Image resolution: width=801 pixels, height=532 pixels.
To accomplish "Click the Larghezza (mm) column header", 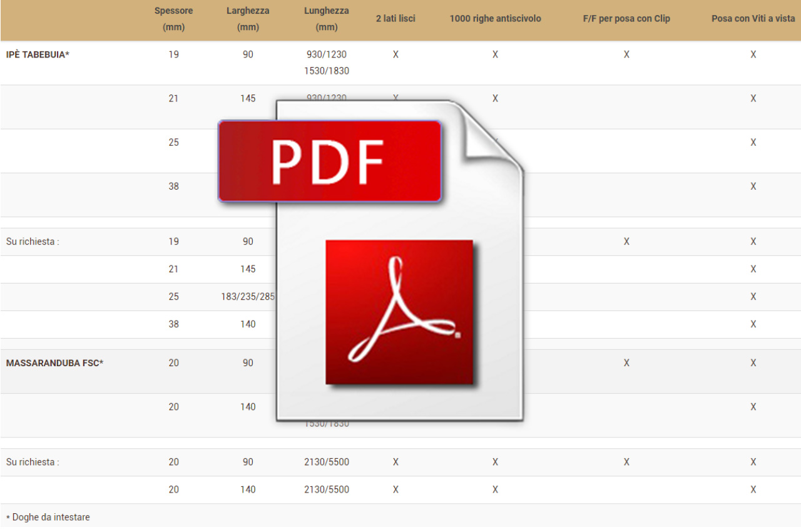I will click(x=248, y=19).
